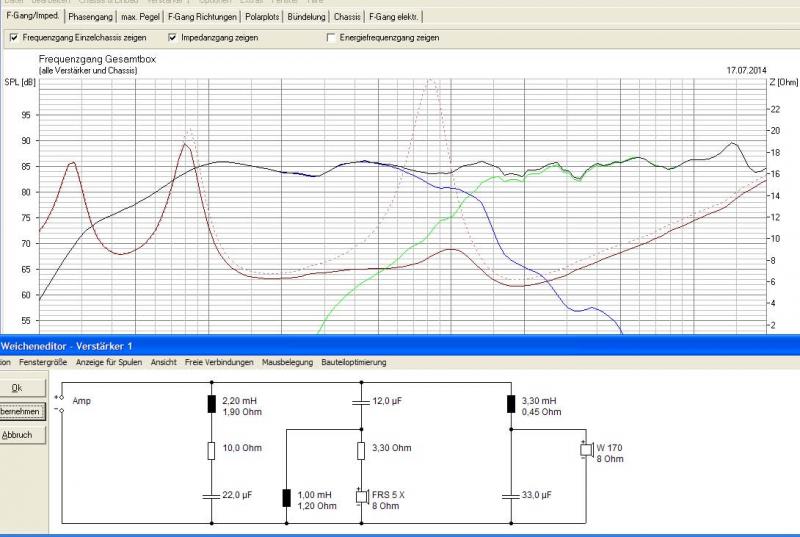
Task: Select the 22,0 µF capacitor symbol
Action: [212, 495]
